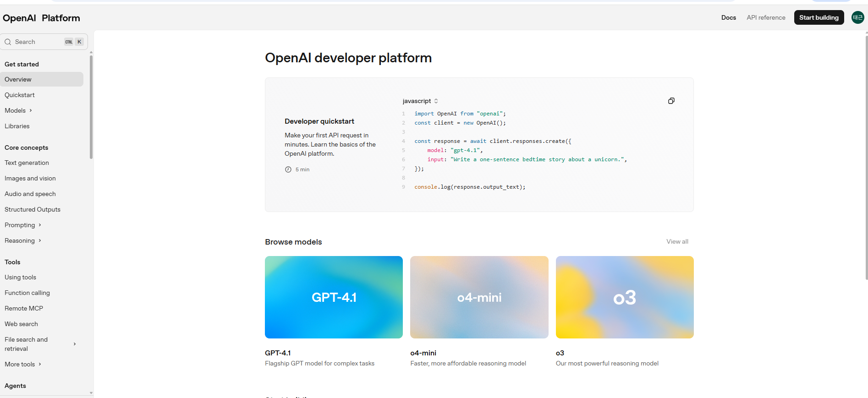The height and width of the screenshot is (398, 868).
Task: Click the o4-mini title text
Action: [x=423, y=353]
